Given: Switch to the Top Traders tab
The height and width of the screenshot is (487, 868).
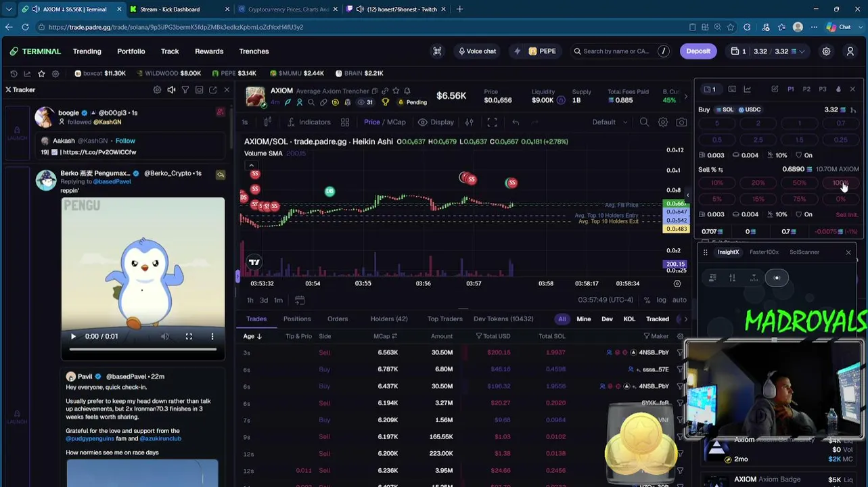Looking at the screenshot, I should pyautogui.click(x=444, y=319).
